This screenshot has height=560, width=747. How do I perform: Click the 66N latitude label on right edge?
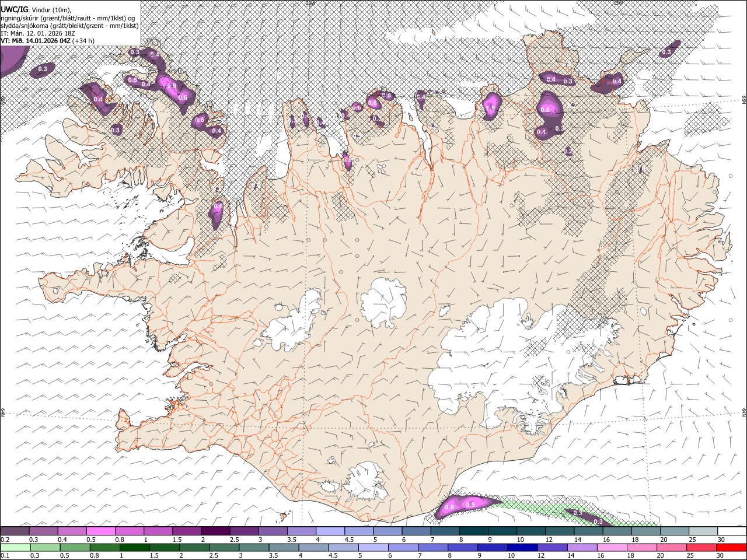point(744,100)
